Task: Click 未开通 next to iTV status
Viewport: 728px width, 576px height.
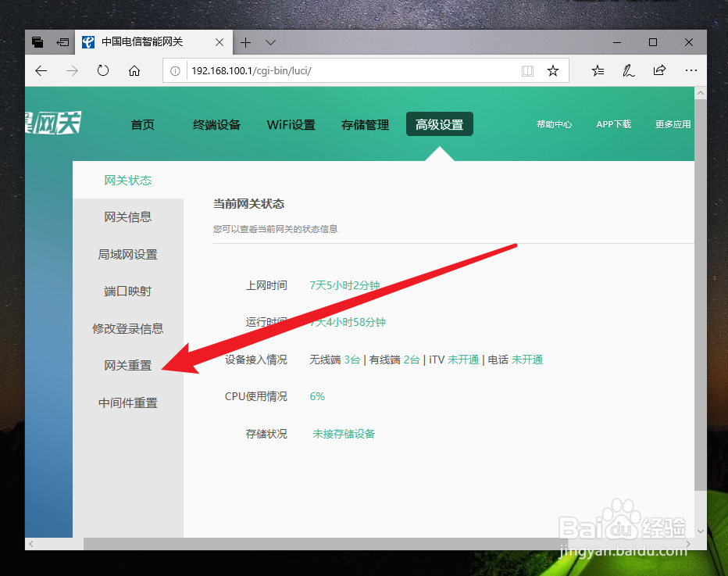Action: click(x=464, y=359)
